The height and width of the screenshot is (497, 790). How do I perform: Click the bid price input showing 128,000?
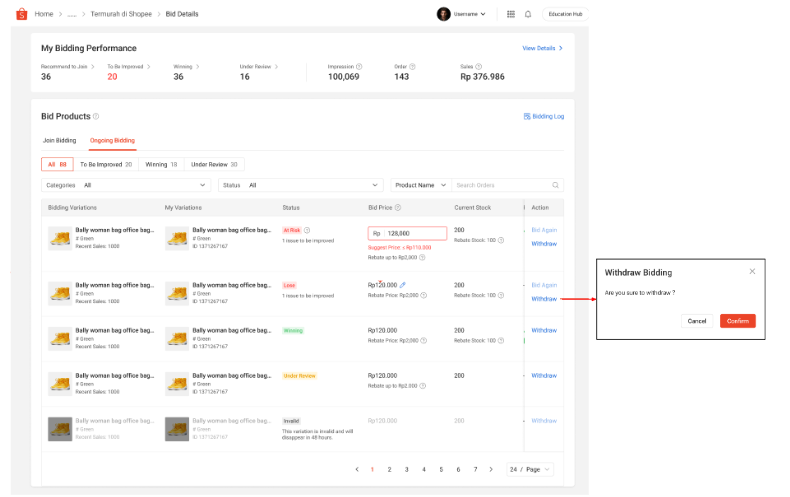pyautogui.click(x=414, y=233)
